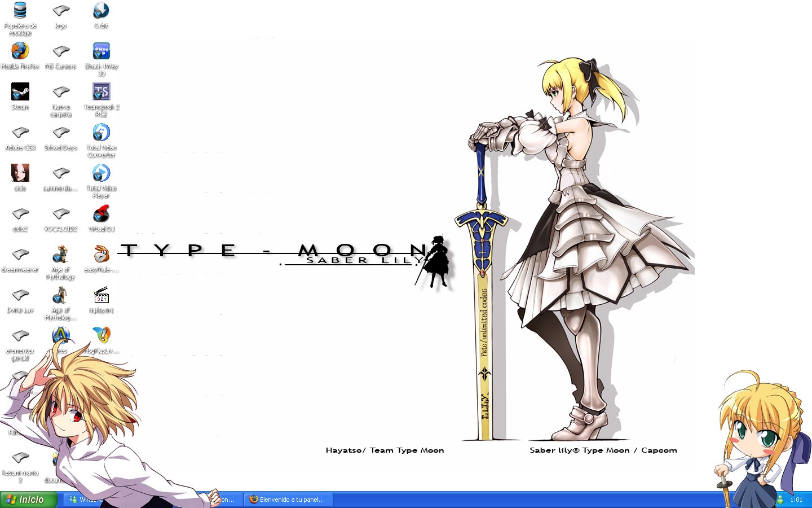Launch Teamspeak 2 RC2 shortcut
Viewport: 812px width, 508px height.
click(101, 100)
